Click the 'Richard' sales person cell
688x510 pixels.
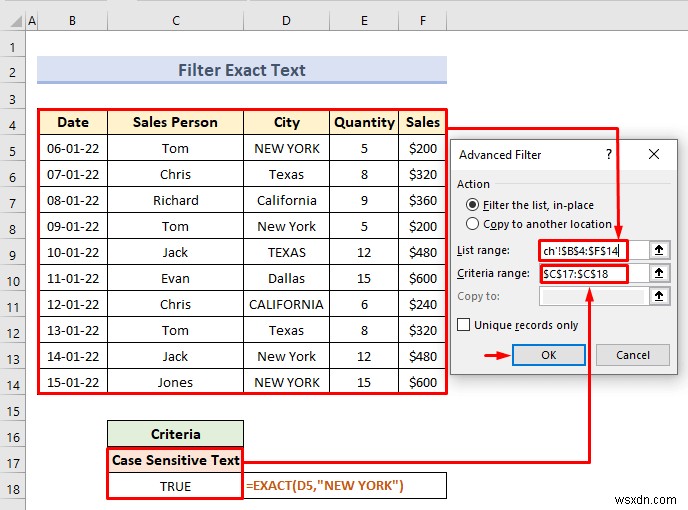coord(175,200)
